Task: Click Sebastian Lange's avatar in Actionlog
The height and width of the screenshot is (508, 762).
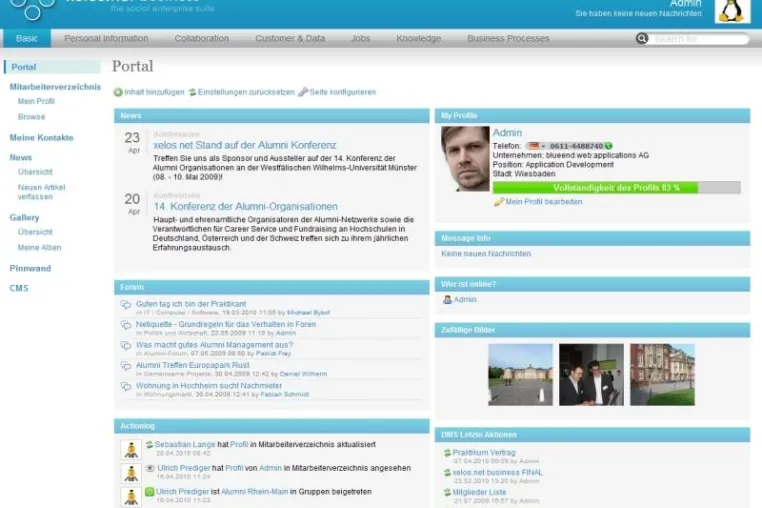Action: [131, 450]
